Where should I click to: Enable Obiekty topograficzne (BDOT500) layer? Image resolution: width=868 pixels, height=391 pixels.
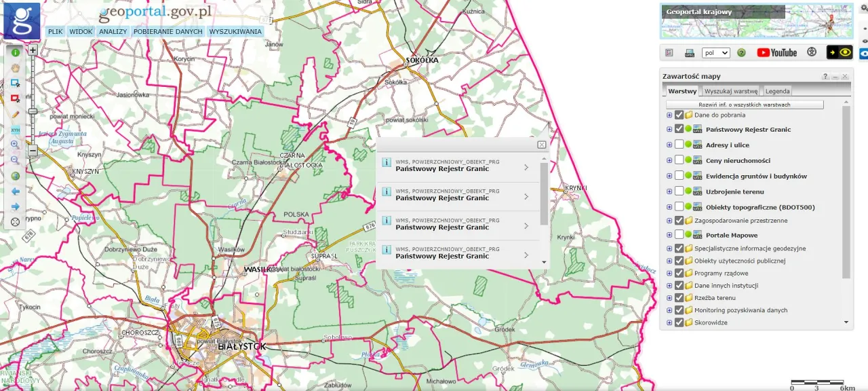pyautogui.click(x=679, y=207)
